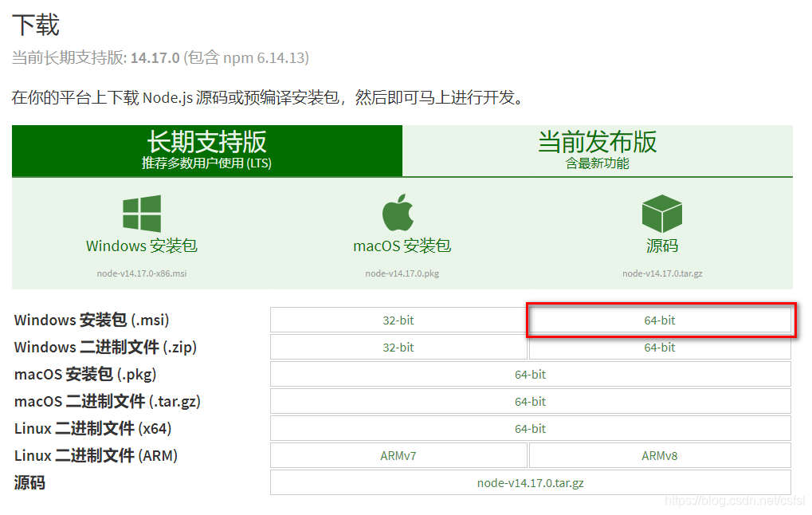This screenshot has width=812, height=515.
Task: Download ARMv8 Linux binary
Action: pyautogui.click(x=660, y=455)
